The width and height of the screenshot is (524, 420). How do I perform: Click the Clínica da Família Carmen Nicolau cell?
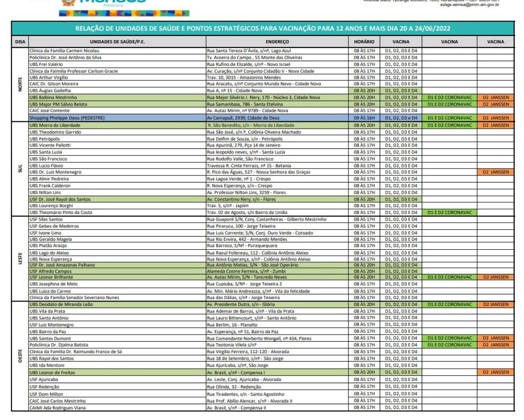(x=117, y=50)
